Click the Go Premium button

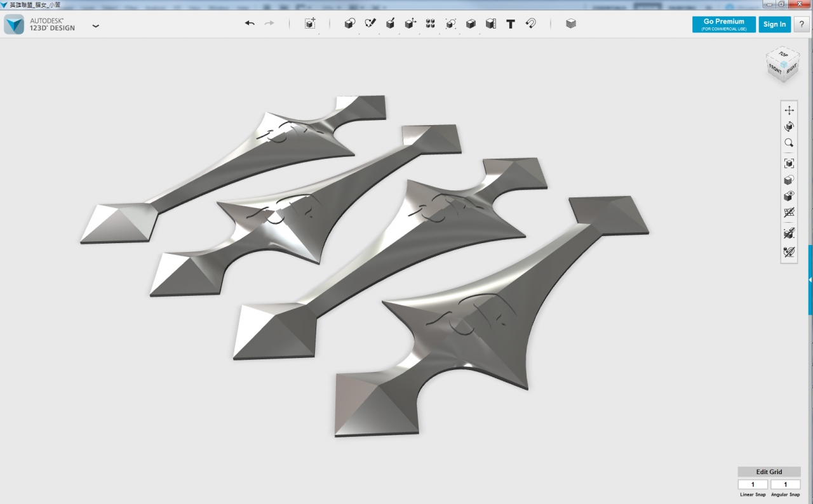click(723, 24)
